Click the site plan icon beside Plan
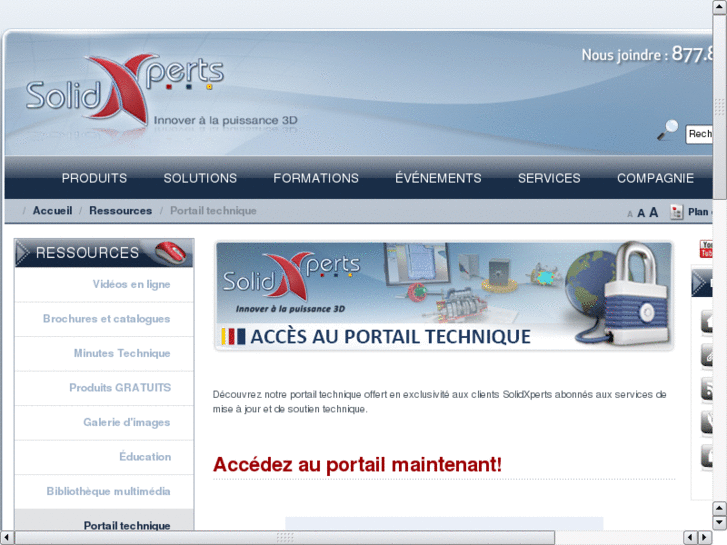 [676, 212]
